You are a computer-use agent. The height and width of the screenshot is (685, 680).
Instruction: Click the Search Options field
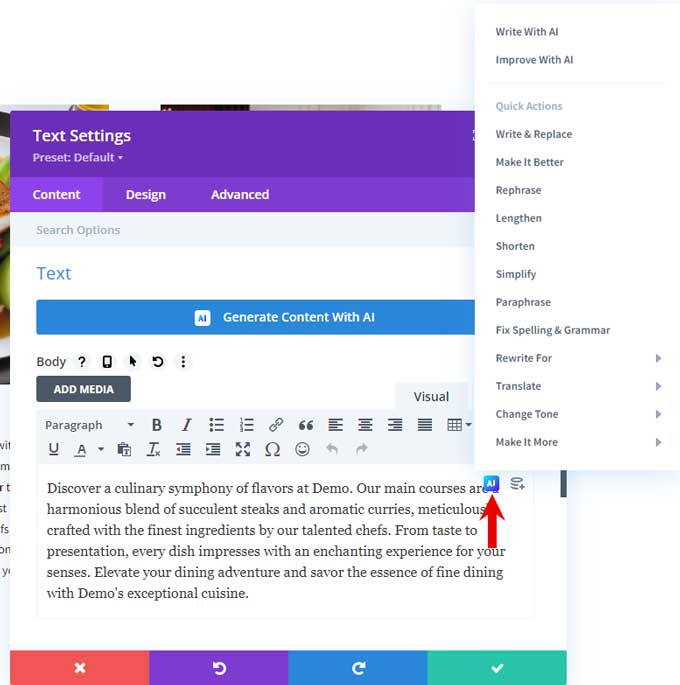[242, 230]
